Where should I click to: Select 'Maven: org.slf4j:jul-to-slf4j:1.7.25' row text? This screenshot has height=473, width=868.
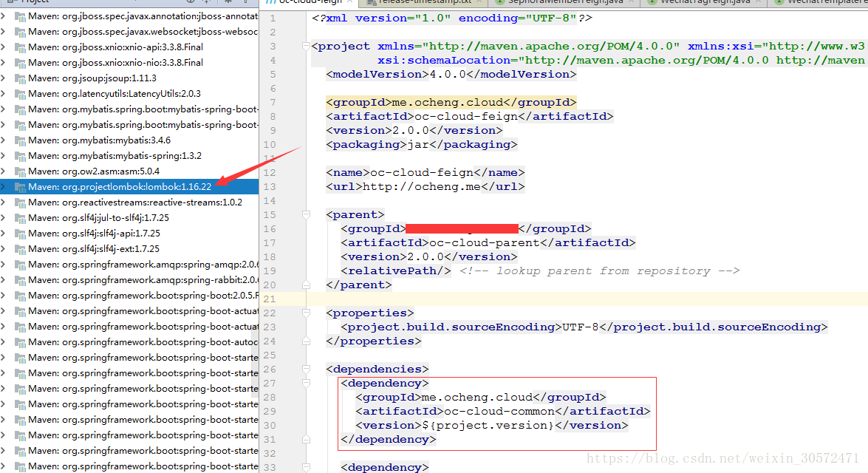point(98,218)
